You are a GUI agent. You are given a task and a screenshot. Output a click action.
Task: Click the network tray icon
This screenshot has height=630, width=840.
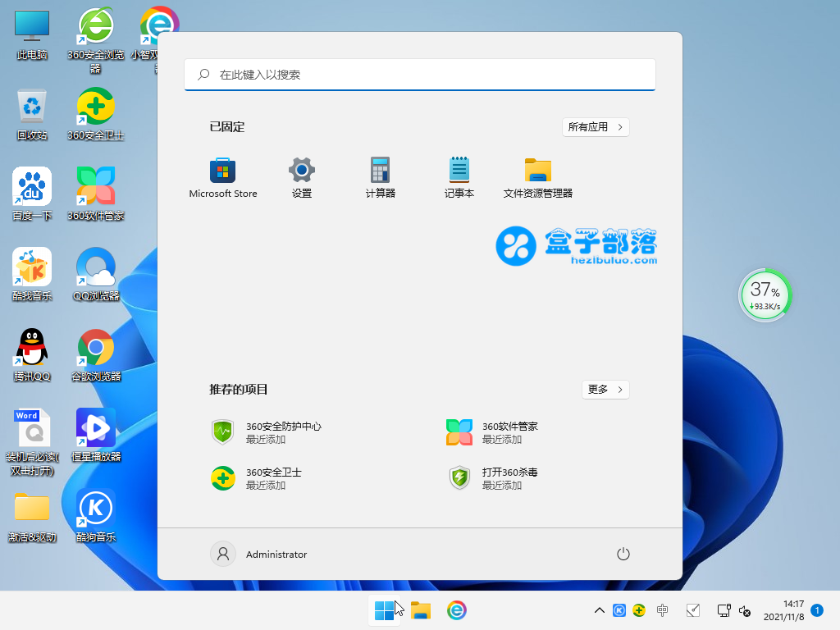pos(724,610)
